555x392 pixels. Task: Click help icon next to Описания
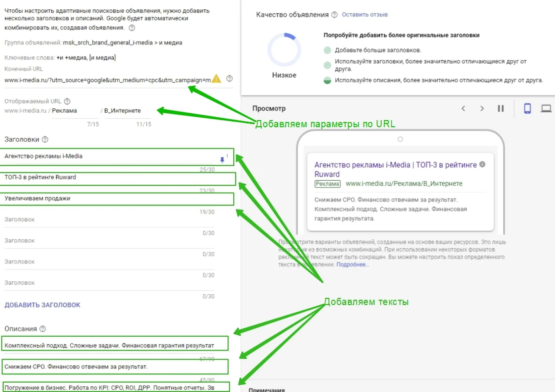tap(43, 329)
